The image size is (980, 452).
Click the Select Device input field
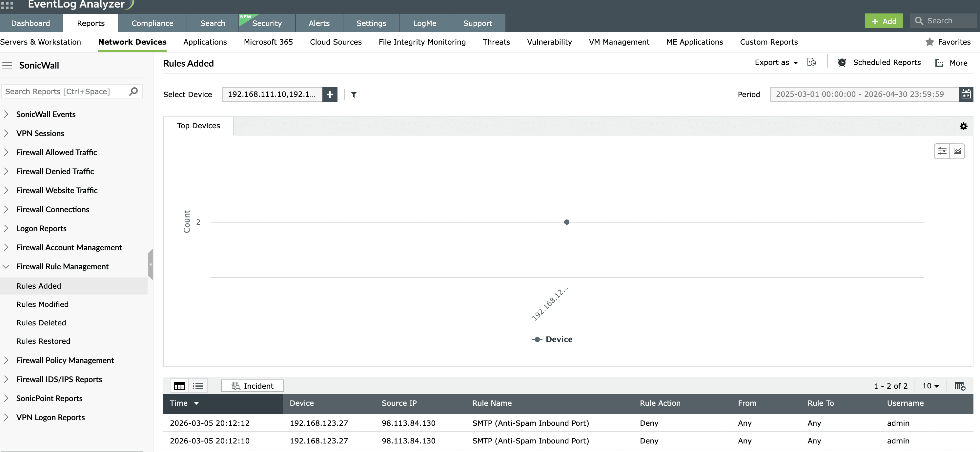(272, 94)
